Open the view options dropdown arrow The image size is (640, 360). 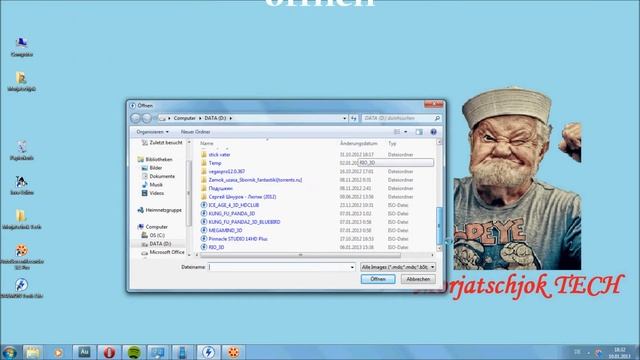[405, 132]
